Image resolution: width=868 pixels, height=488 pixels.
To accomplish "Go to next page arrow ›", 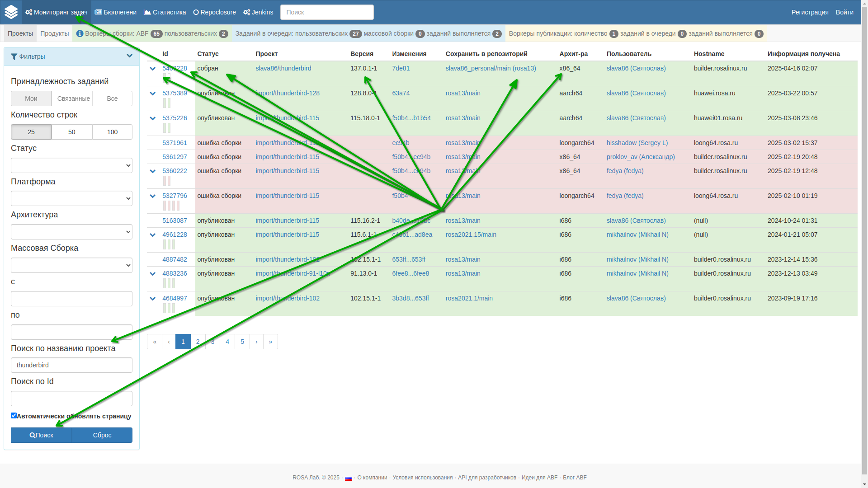I will 256,342.
